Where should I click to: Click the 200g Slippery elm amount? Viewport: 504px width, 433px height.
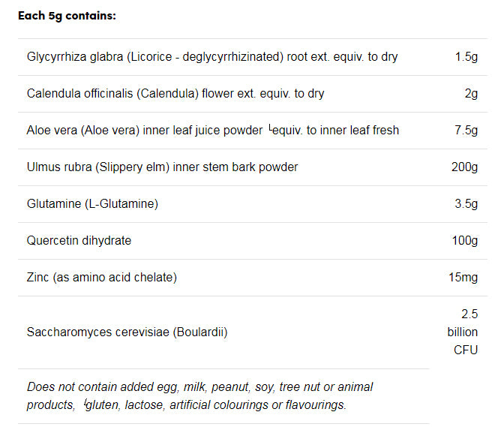pos(464,167)
